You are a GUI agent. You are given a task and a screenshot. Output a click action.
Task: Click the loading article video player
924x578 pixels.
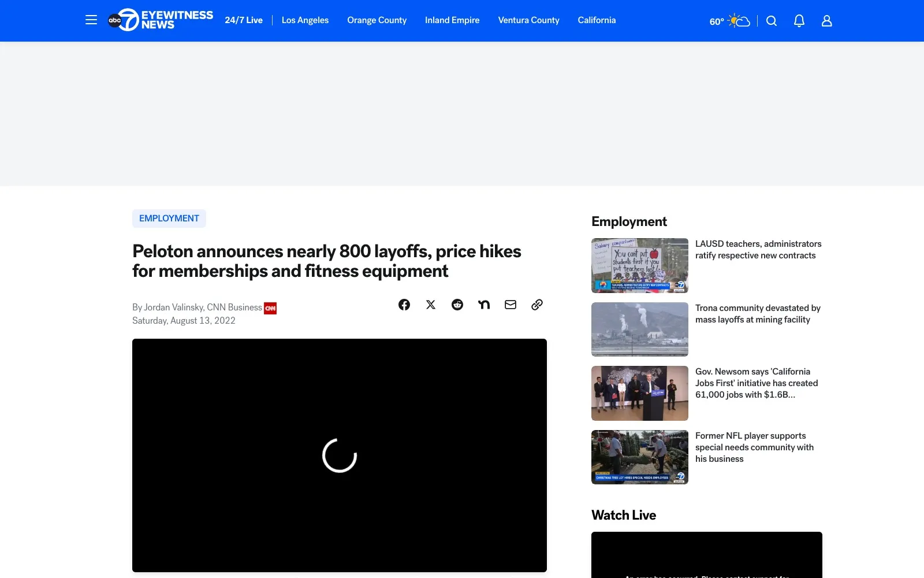(340, 455)
